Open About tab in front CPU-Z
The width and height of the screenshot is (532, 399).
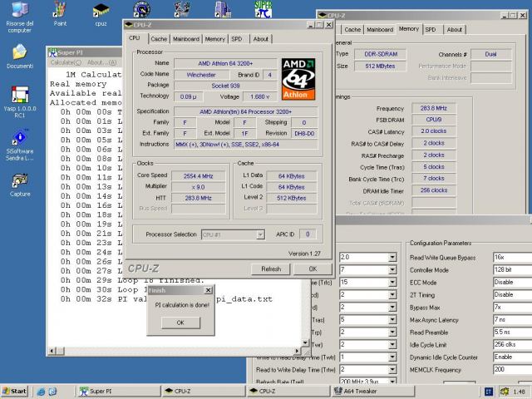coord(260,39)
